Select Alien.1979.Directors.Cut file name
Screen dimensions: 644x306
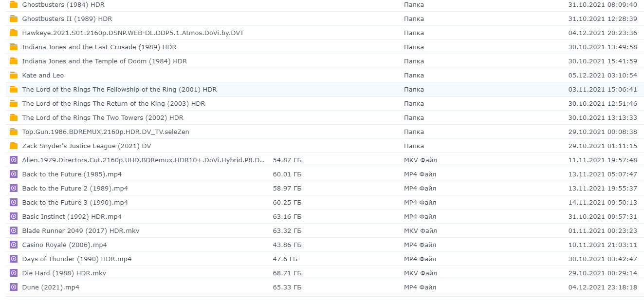click(x=144, y=160)
